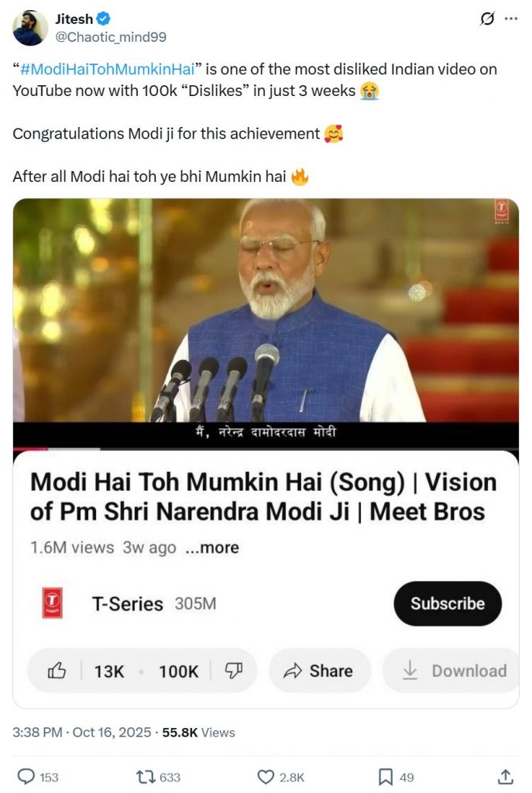The width and height of the screenshot is (532, 793).
Task: Open the @Chaotic_mind99 handle
Action: pyautogui.click(x=111, y=36)
